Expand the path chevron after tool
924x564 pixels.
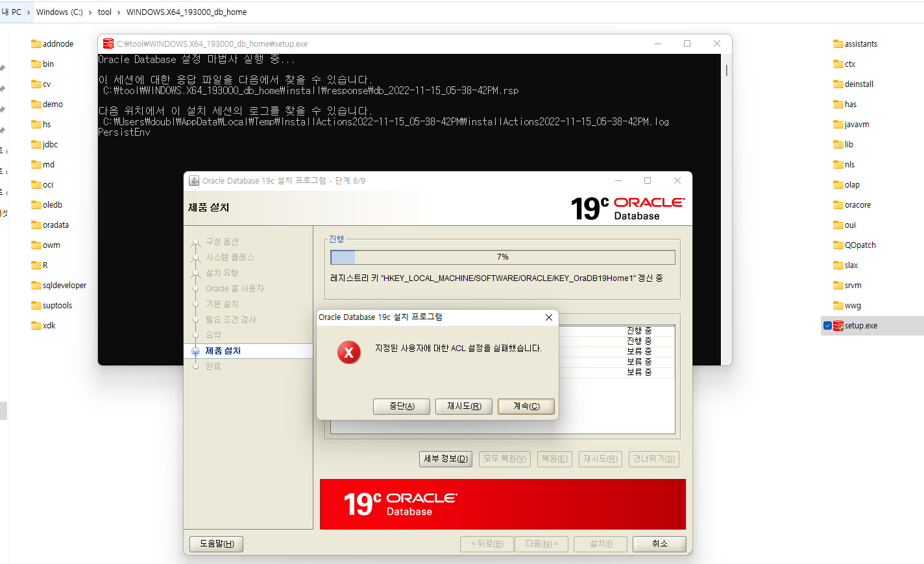coord(118,12)
